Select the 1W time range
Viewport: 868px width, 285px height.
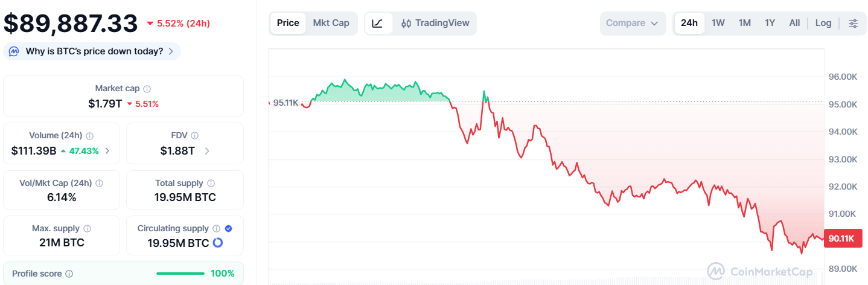[718, 24]
